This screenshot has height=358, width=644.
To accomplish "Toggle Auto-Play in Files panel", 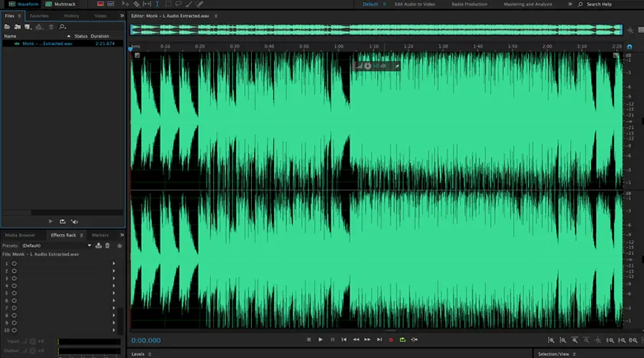I will click(x=74, y=221).
